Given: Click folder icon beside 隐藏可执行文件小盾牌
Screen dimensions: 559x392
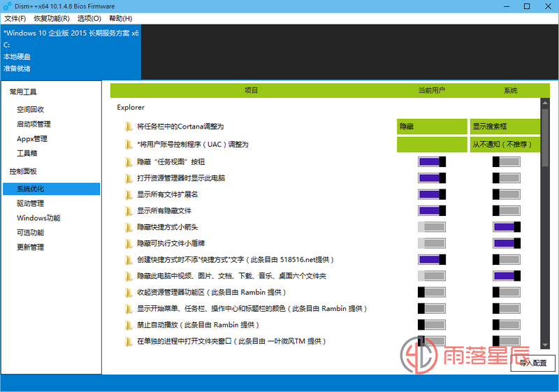Looking at the screenshot, I should coord(129,244).
